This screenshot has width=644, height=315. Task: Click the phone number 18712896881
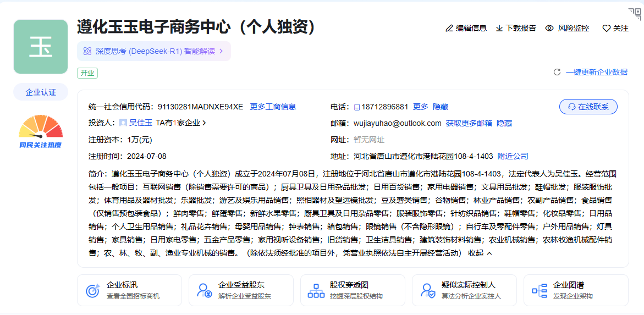[385, 107]
